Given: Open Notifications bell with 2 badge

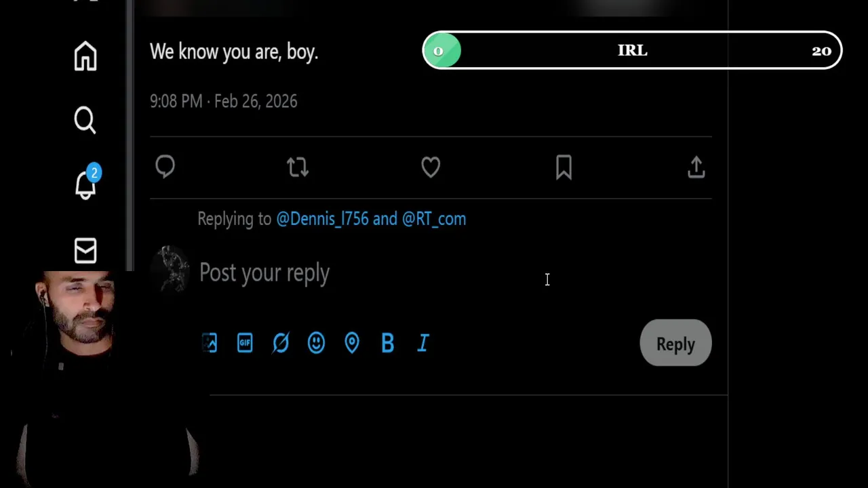Looking at the screenshot, I should [85, 184].
